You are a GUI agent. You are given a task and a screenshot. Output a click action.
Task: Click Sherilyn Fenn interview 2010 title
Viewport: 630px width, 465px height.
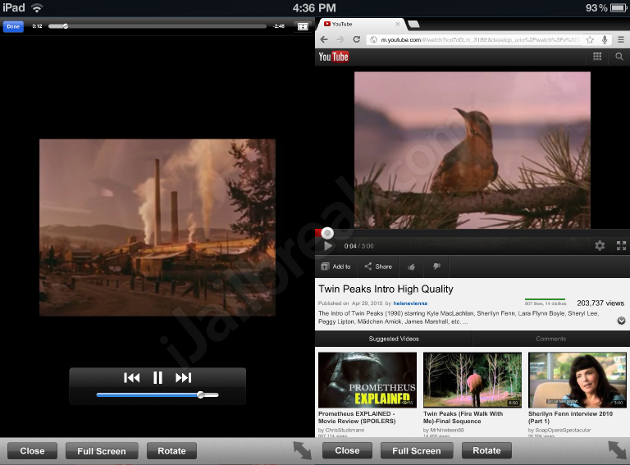571,417
